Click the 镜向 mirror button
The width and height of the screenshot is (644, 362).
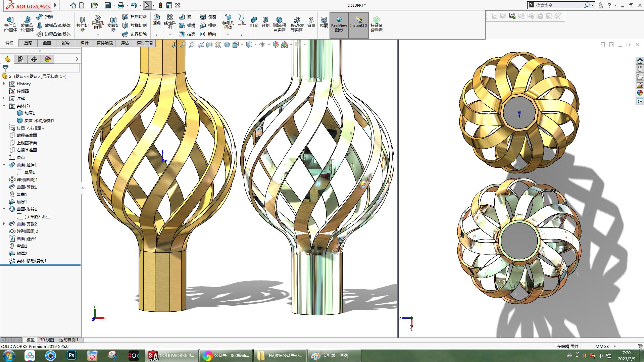coord(208,34)
